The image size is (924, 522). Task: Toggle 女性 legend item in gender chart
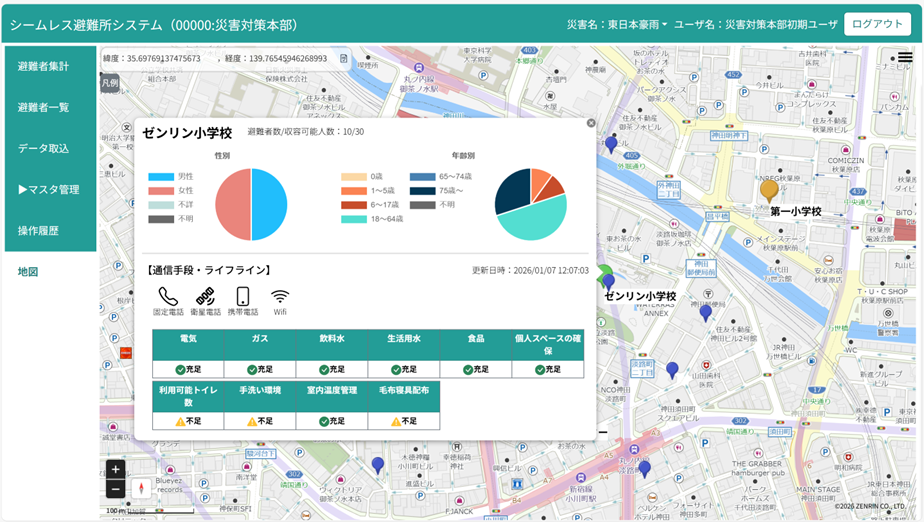[172, 190]
